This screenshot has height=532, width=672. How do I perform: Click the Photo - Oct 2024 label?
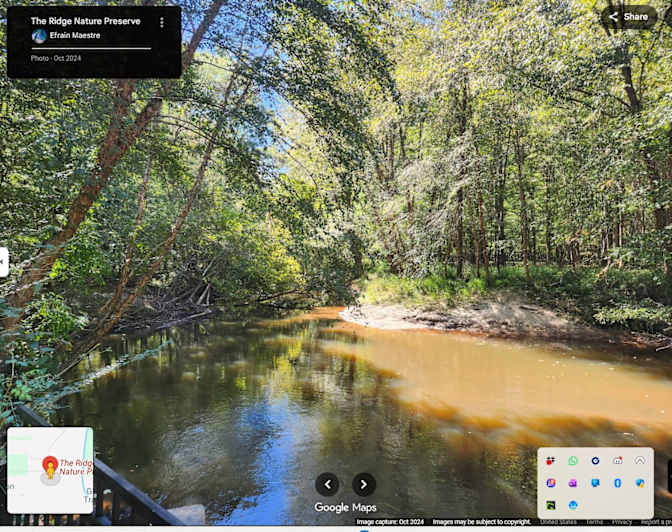pyautogui.click(x=56, y=58)
